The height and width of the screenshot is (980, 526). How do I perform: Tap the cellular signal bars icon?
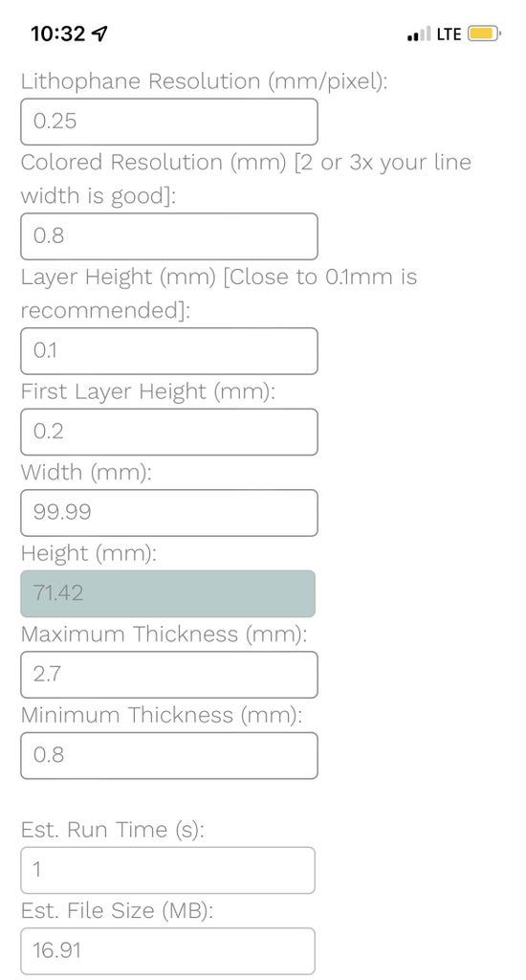pos(419,33)
